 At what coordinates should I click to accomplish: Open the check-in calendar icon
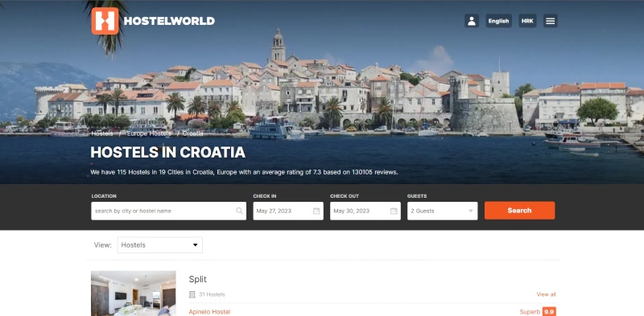[316, 211]
